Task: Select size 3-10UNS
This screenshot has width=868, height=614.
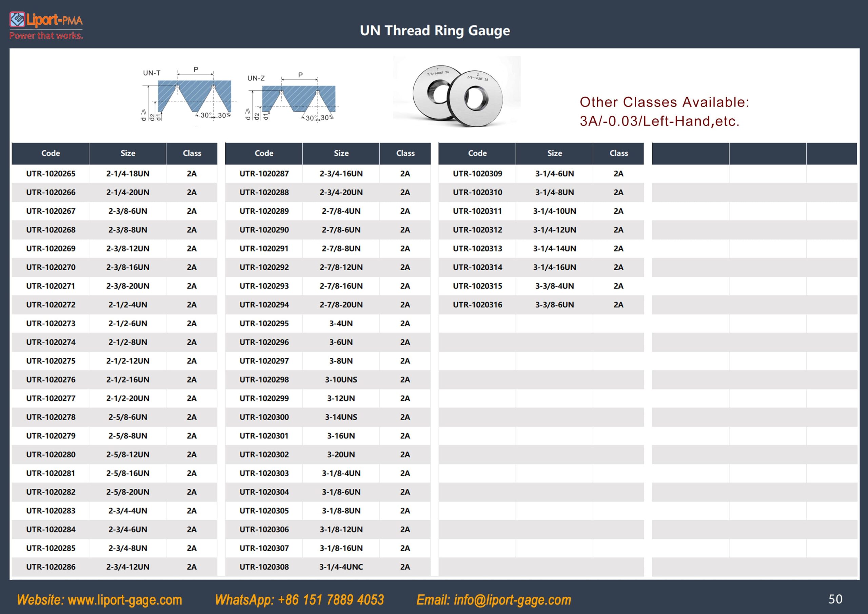Action: pyautogui.click(x=341, y=380)
